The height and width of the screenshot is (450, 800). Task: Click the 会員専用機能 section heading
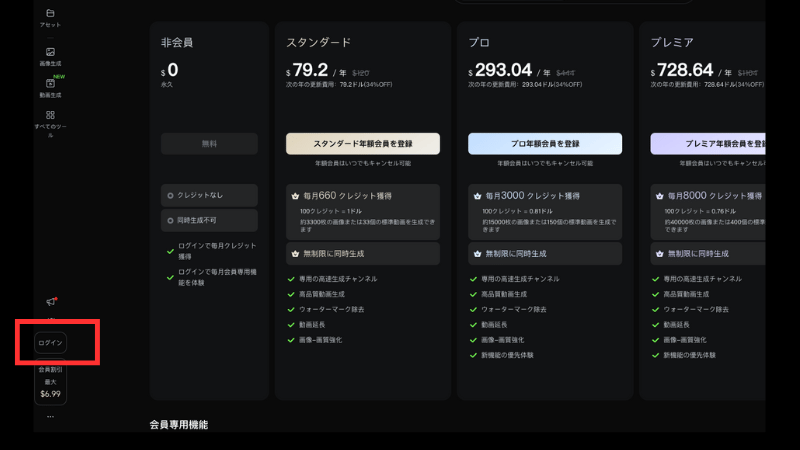click(179, 424)
